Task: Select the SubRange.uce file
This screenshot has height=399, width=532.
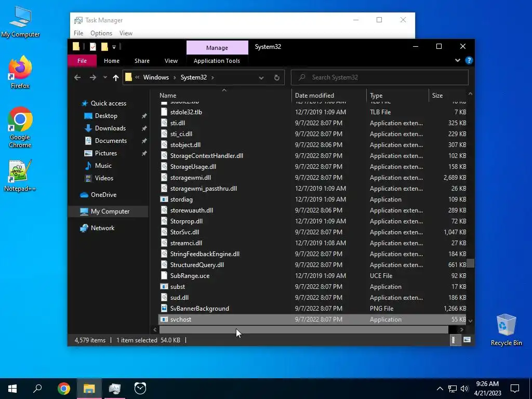Action: point(312,276)
